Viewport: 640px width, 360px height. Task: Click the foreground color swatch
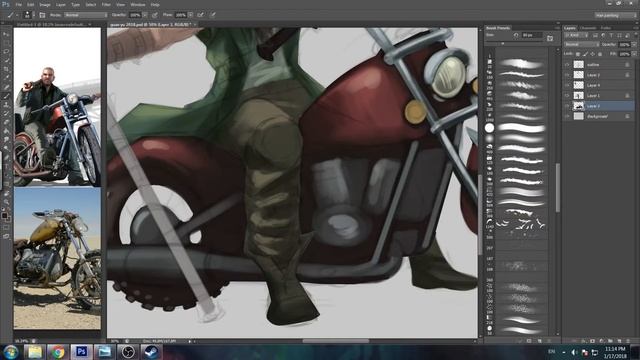pyautogui.click(x=4, y=215)
